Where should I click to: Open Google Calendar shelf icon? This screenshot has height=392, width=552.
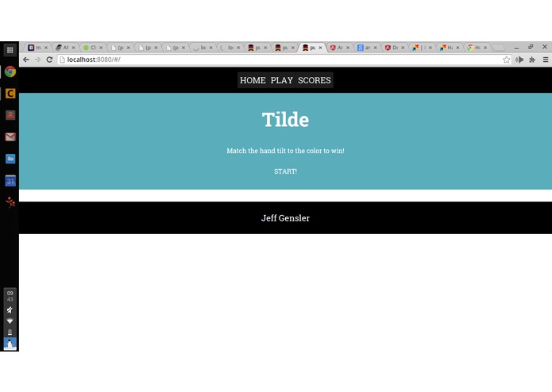[x=10, y=181]
